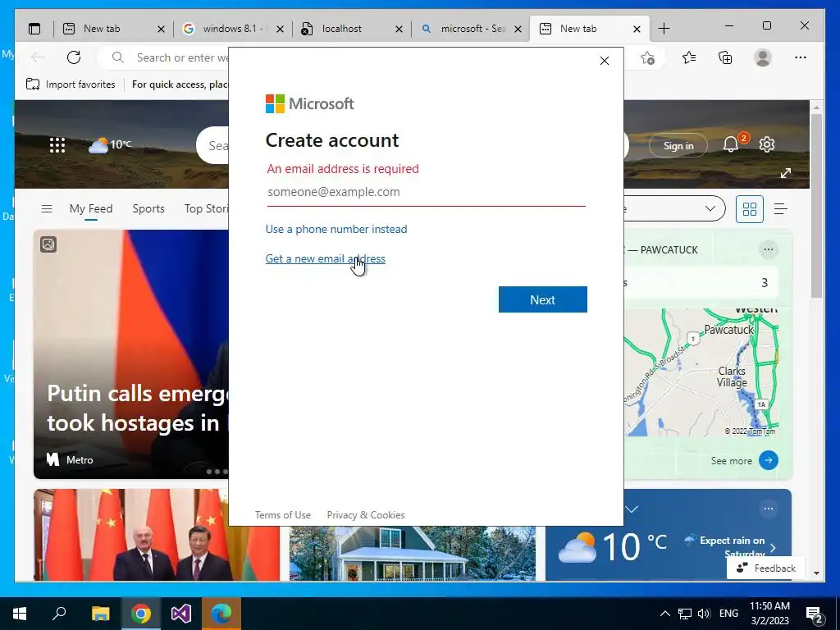The height and width of the screenshot is (630, 840).
Task: Switch to the localhost tab
Action: [351, 29]
